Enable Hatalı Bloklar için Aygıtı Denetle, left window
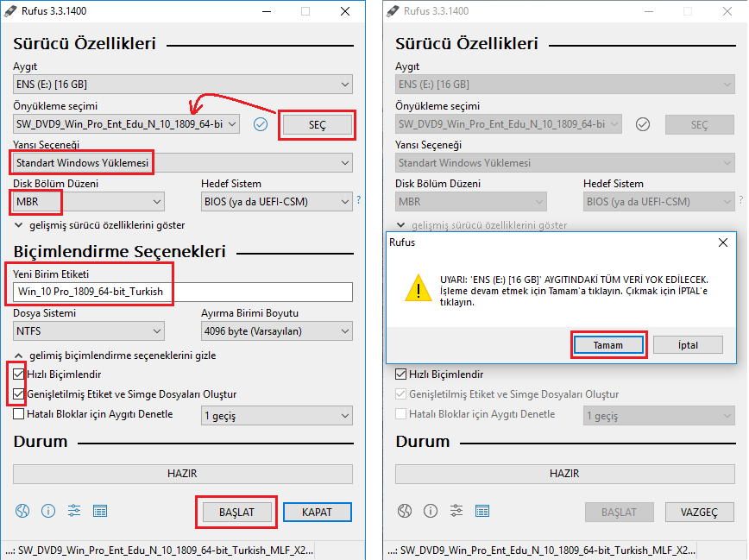Image resolution: width=749 pixels, height=560 pixels. [19, 414]
